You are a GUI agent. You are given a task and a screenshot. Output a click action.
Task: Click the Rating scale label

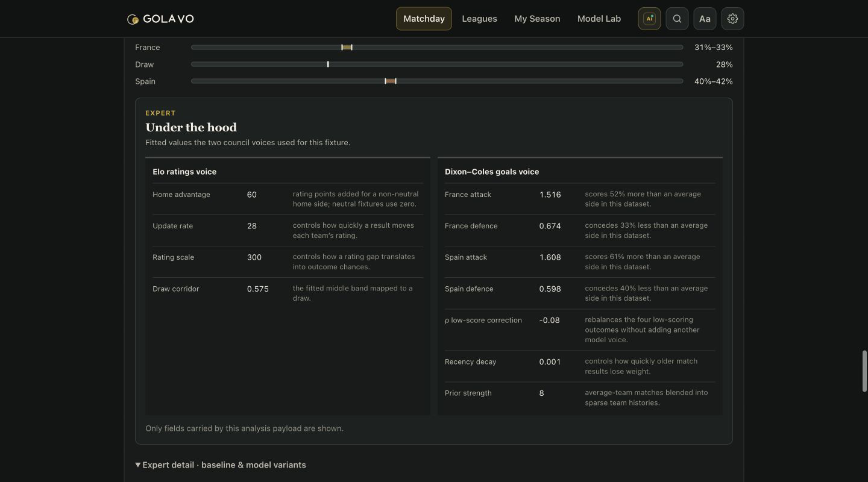click(x=174, y=257)
